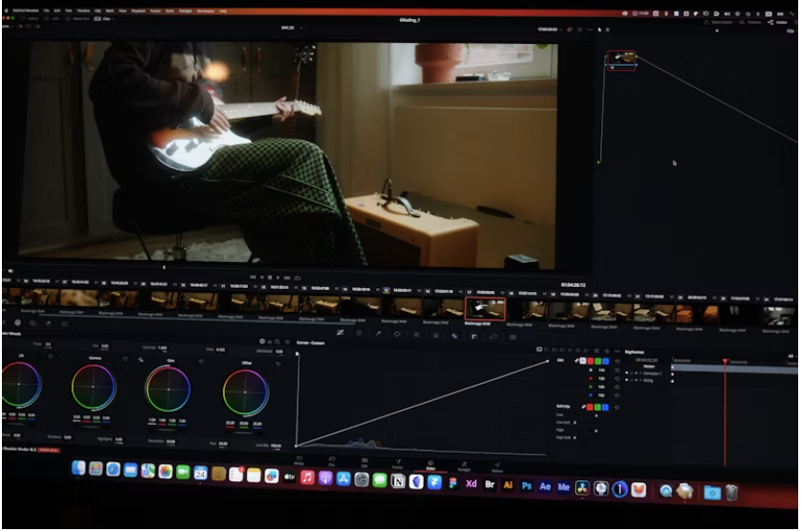Switch to the Edit page tab
Screen dimensions: 802x532
pos(365,462)
